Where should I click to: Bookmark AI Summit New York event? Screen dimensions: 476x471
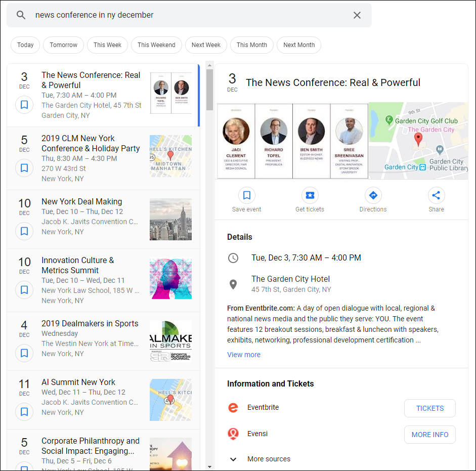24,412
